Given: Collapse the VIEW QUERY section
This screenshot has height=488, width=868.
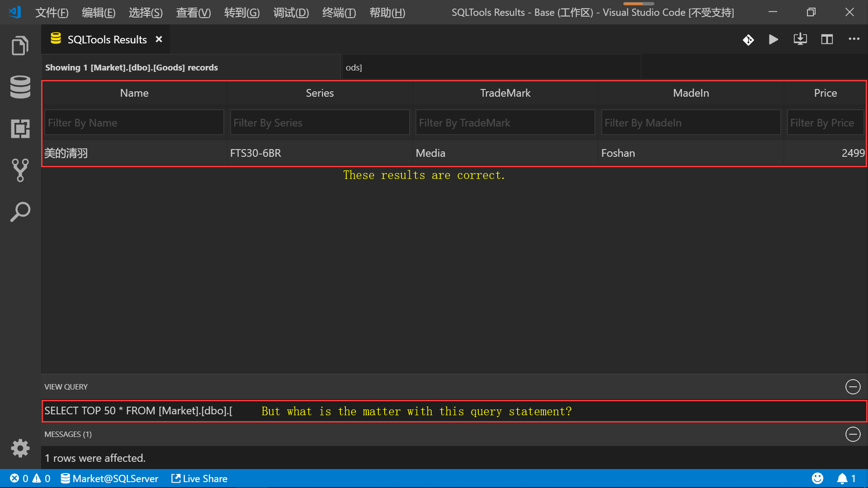Looking at the screenshot, I should pyautogui.click(x=853, y=387).
